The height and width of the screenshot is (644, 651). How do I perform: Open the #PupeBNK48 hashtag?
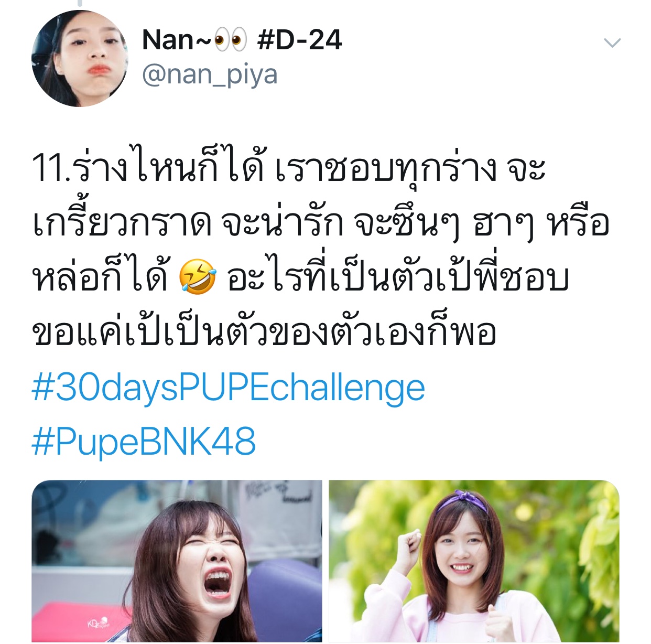pos(144,442)
